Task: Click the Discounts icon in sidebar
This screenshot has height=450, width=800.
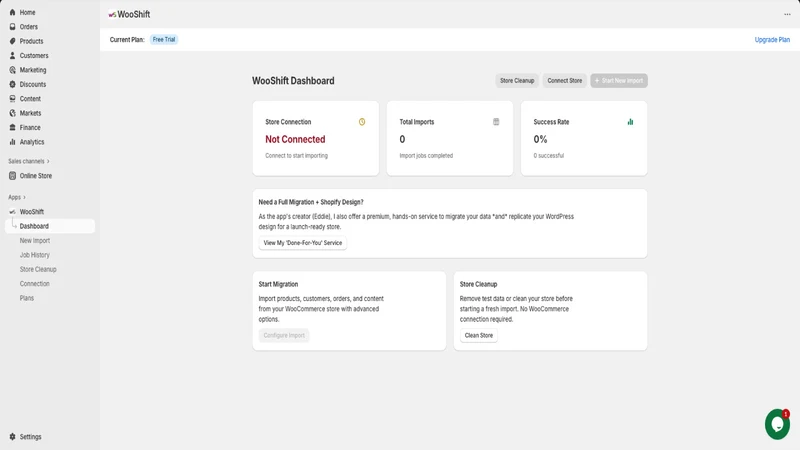Action: click(12, 84)
